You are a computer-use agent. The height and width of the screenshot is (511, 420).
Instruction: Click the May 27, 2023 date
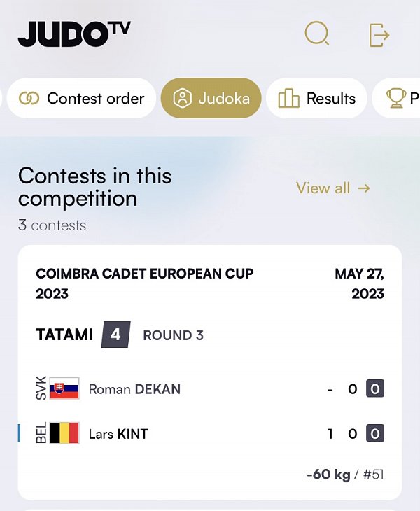pyautogui.click(x=360, y=283)
